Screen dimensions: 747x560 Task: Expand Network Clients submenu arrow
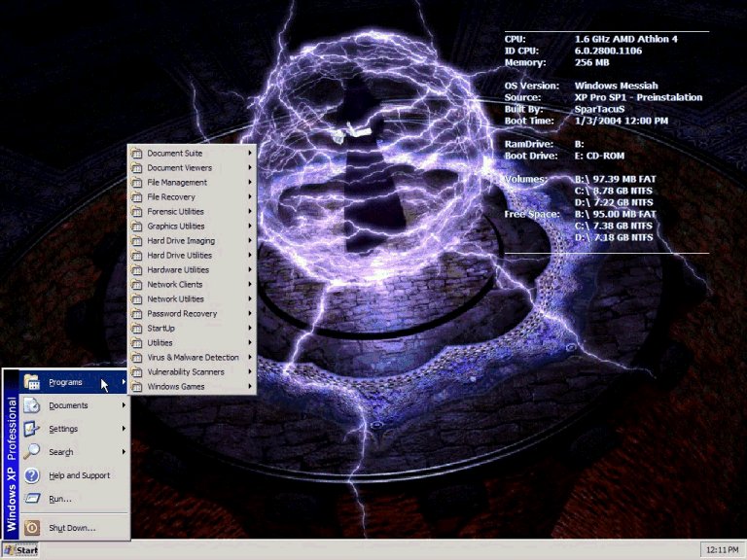point(250,284)
